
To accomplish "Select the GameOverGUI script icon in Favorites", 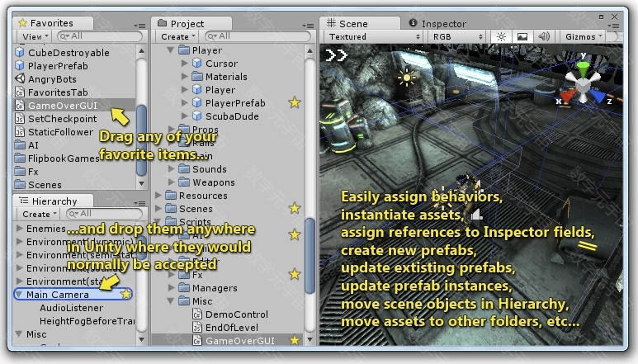I will [x=20, y=106].
